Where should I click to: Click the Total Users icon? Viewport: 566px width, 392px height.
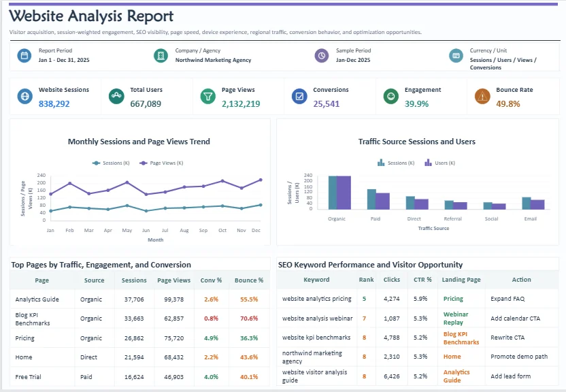click(x=116, y=97)
